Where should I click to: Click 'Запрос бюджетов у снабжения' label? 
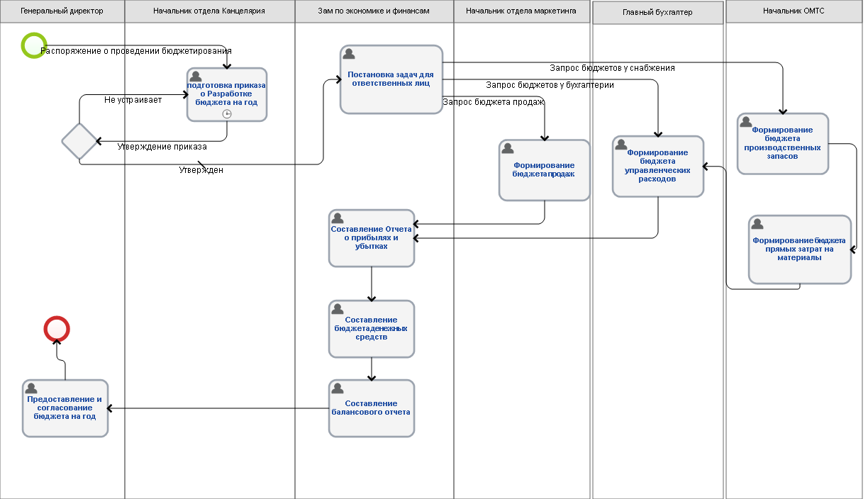612,68
